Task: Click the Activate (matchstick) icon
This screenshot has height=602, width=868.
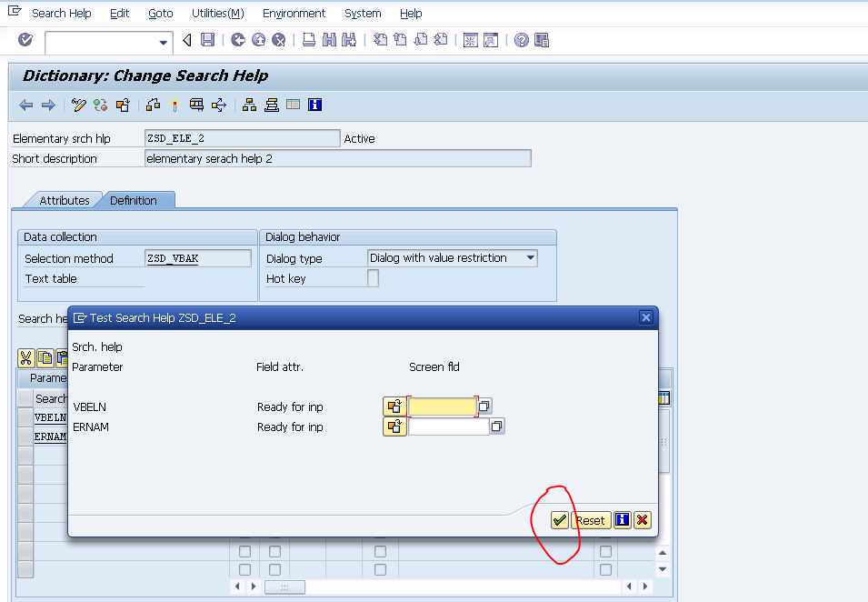Action: pos(175,105)
